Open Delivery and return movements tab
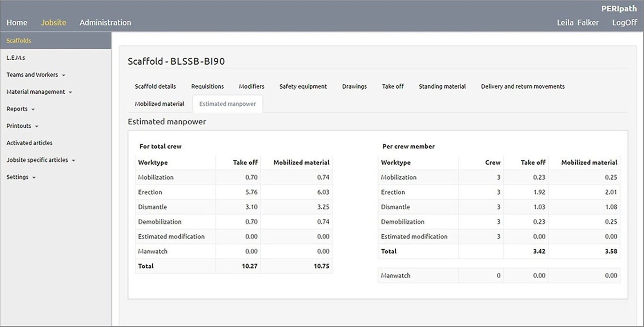This screenshot has width=644, height=327. [x=522, y=86]
